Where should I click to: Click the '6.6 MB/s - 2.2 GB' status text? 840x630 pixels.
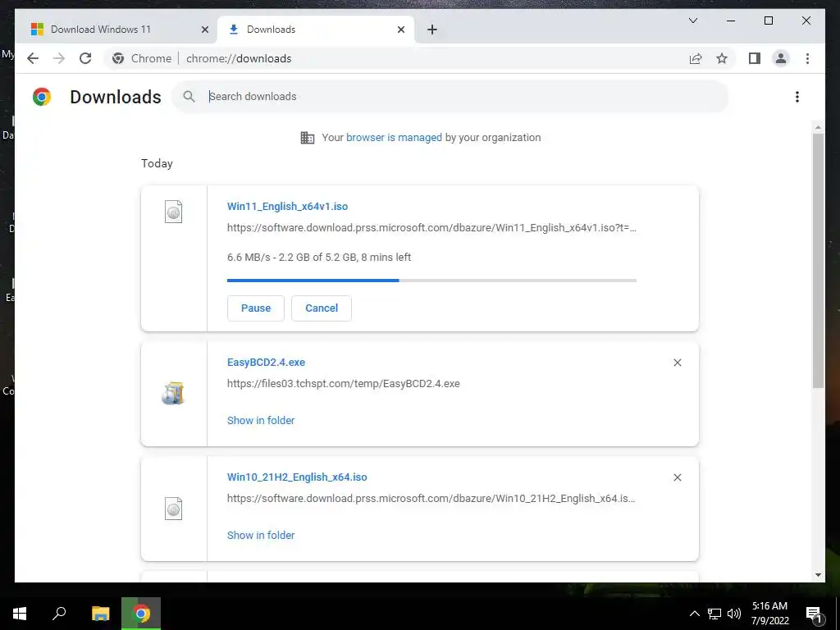pos(319,257)
